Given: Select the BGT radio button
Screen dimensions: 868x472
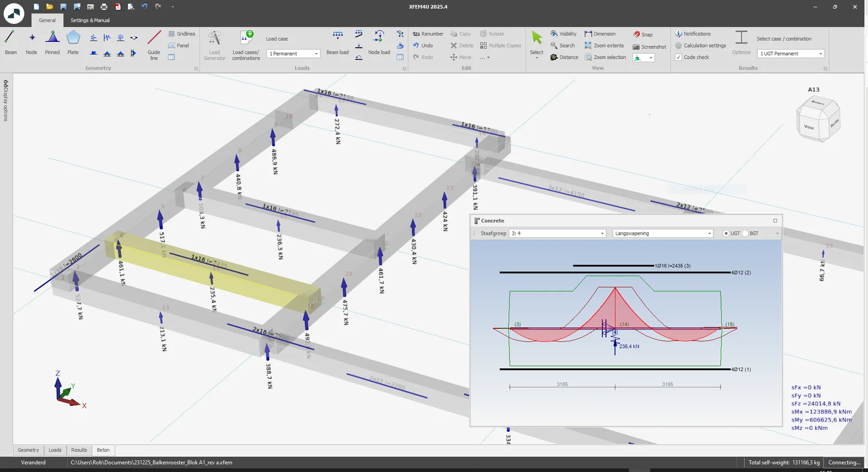Looking at the screenshot, I should coord(745,233).
